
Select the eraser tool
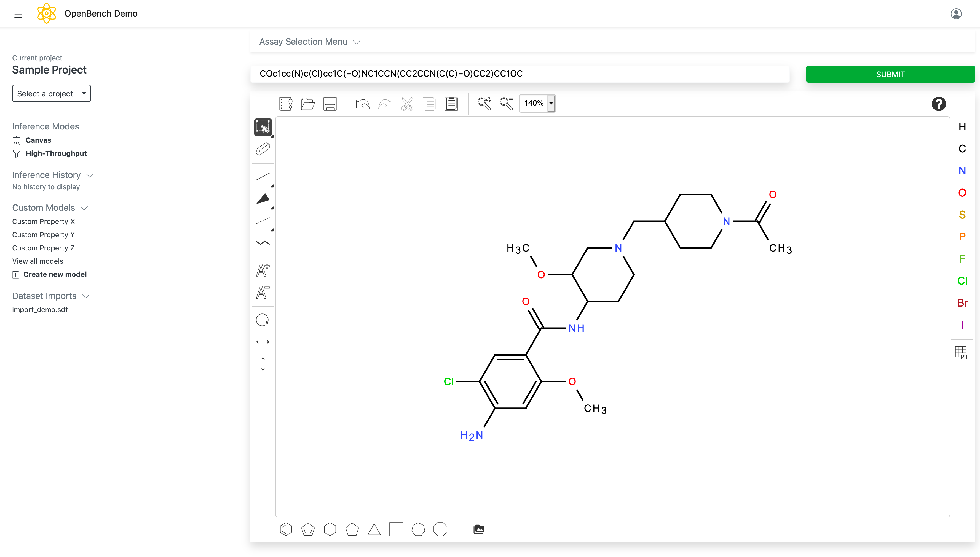point(263,149)
